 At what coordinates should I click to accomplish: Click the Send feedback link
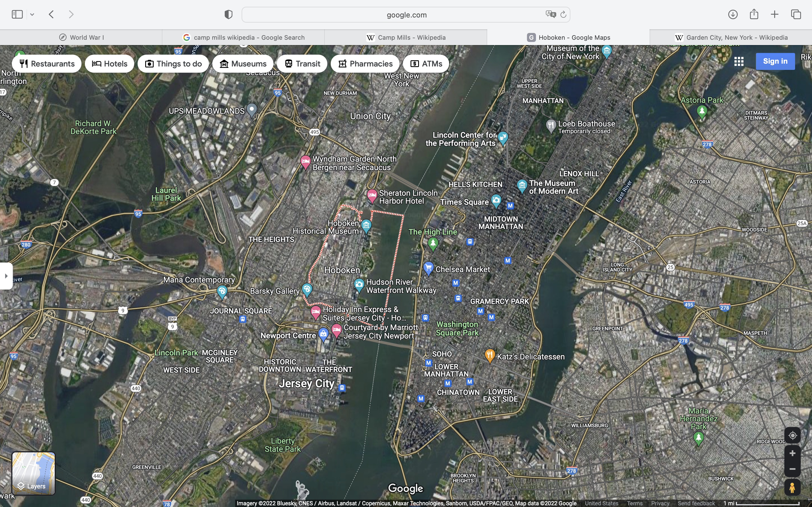point(696,503)
